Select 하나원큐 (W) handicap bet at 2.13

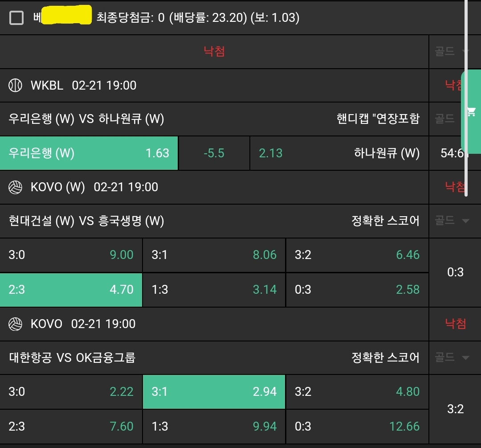coord(339,153)
